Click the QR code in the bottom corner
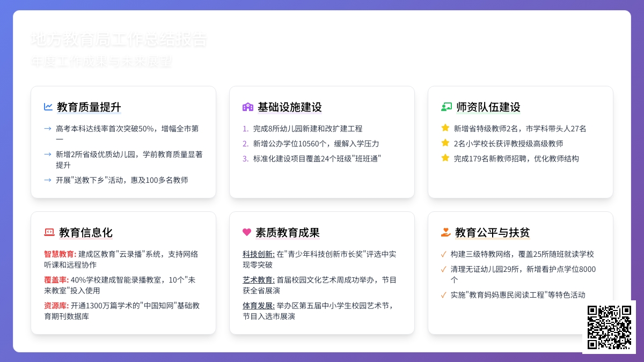 tap(609, 327)
